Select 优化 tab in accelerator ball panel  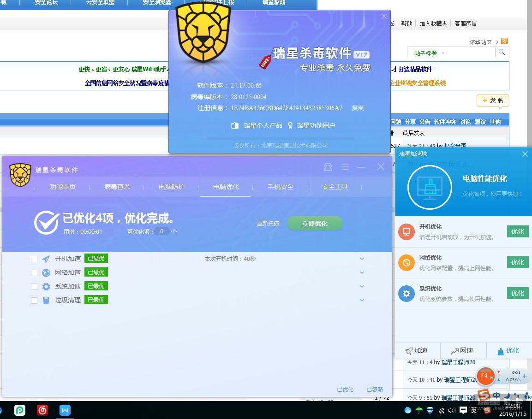pyautogui.click(x=508, y=350)
